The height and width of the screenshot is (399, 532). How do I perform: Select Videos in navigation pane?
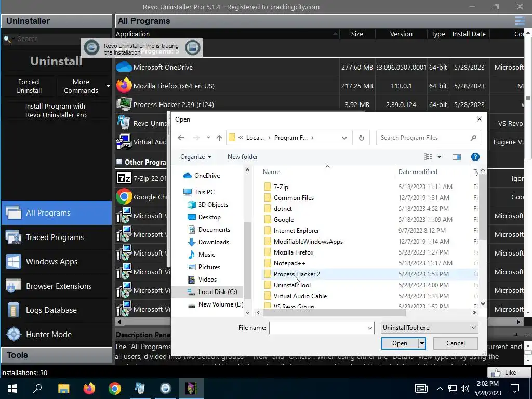click(x=207, y=280)
